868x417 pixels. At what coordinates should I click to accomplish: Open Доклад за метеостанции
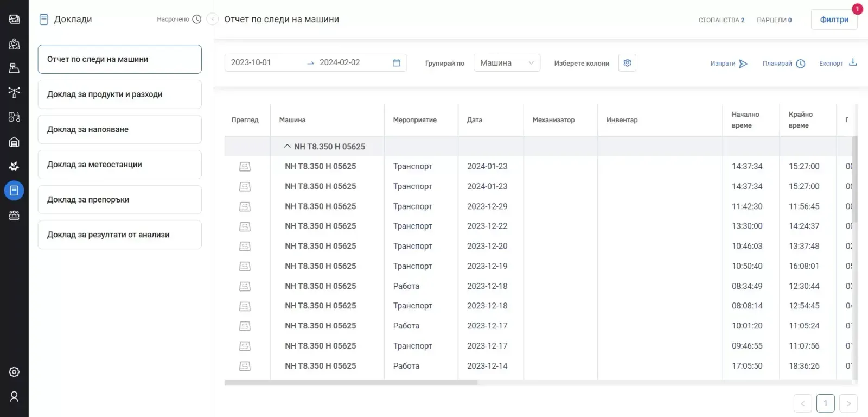tap(119, 165)
